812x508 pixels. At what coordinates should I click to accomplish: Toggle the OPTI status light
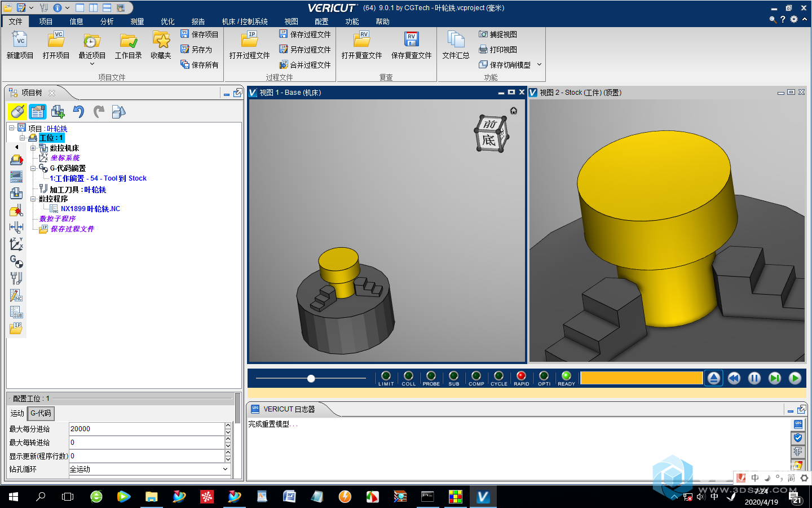[x=544, y=376]
